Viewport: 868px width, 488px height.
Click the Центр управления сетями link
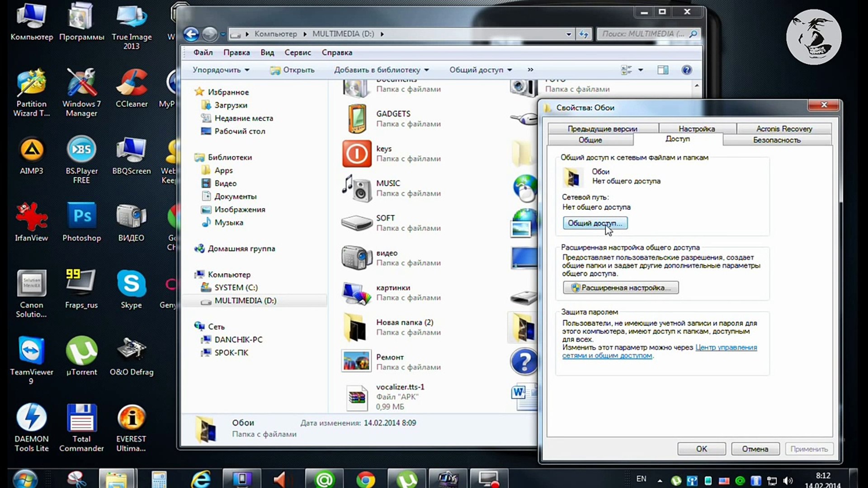pos(726,347)
